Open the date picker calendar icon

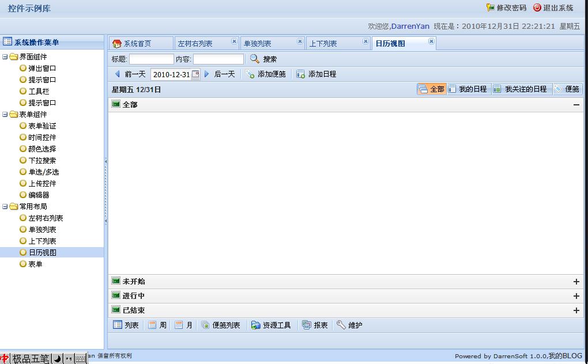[x=195, y=74]
